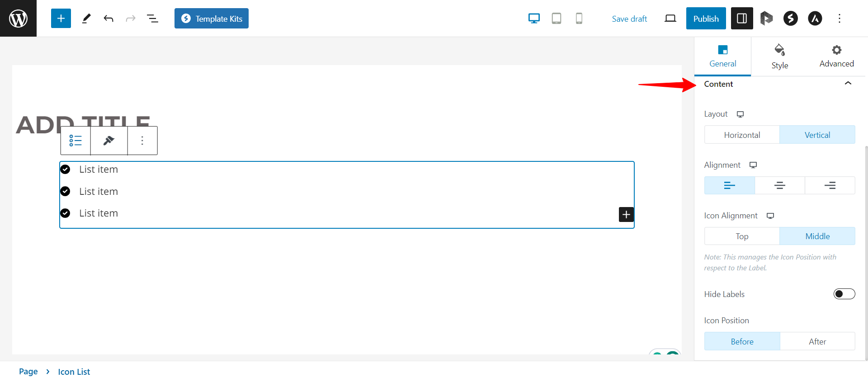This screenshot has width=868, height=382.
Task: Switch to mobile preview icon
Action: tap(579, 19)
